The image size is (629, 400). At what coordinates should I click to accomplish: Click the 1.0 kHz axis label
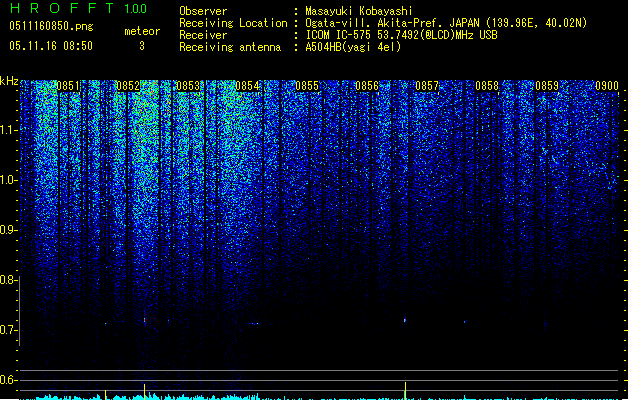click(x=8, y=180)
